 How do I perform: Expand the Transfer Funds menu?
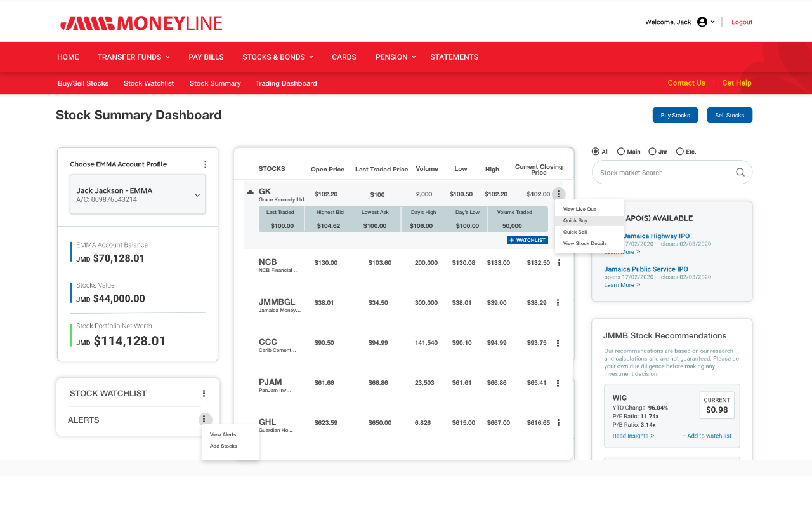click(x=134, y=57)
